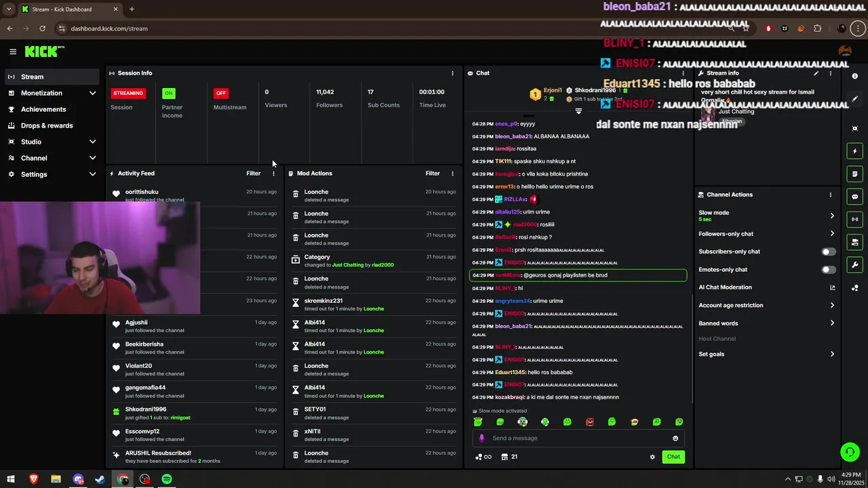Toggle the Channel Actions panel sidebar button
This screenshot has width=868, height=488.
pos(855,242)
